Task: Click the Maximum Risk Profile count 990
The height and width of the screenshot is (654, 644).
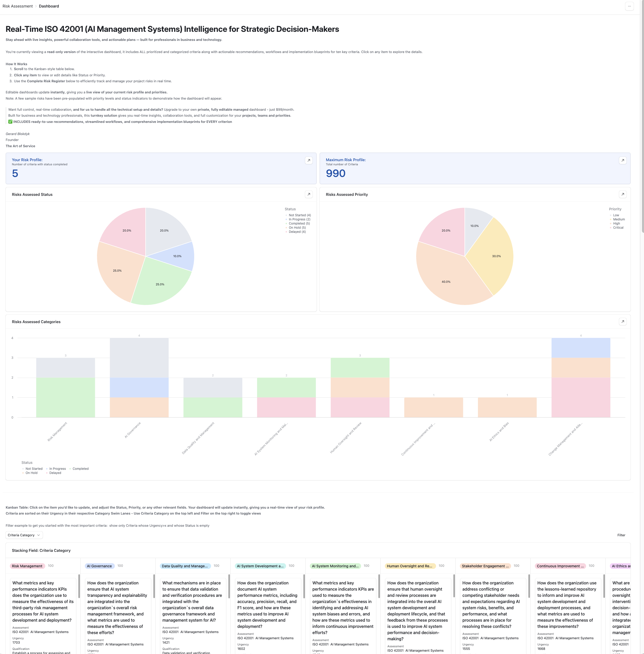Action: pyautogui.click(x=335, y=173)
